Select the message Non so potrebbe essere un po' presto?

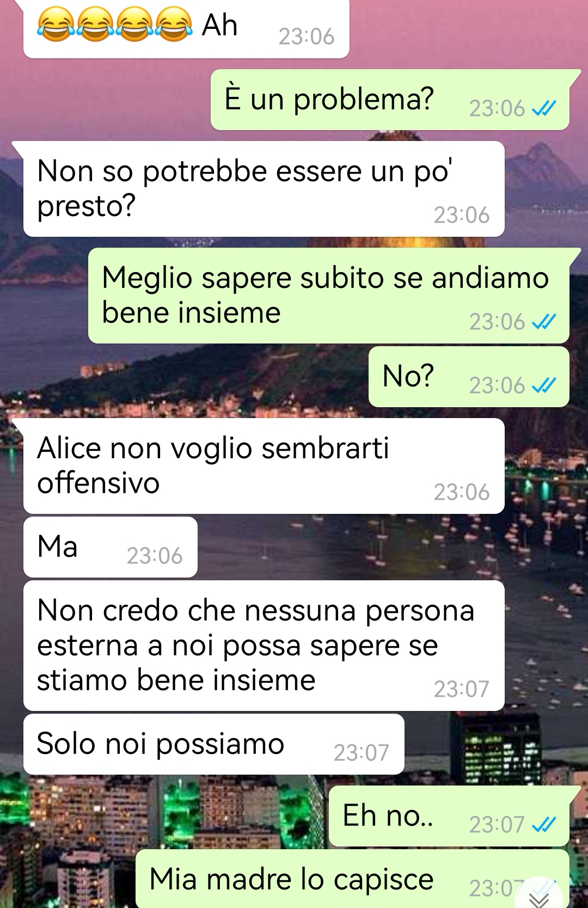tap(264, 189)
